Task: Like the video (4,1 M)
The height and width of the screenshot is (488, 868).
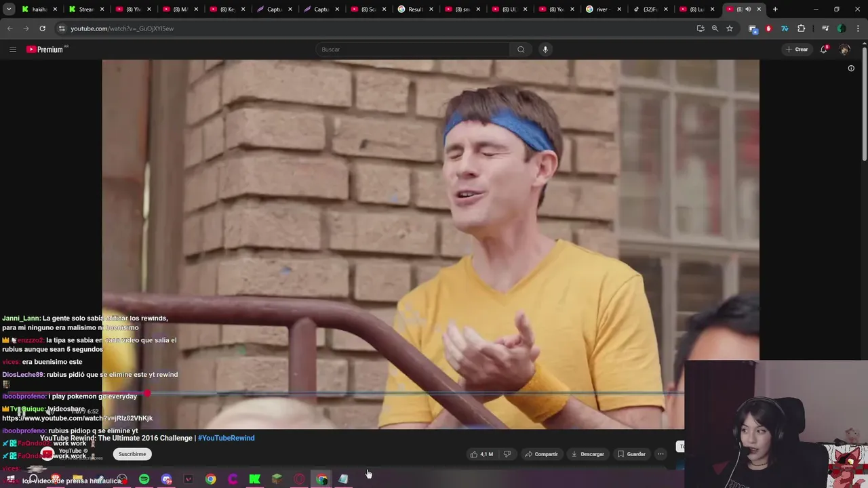Action: point(481,454)
